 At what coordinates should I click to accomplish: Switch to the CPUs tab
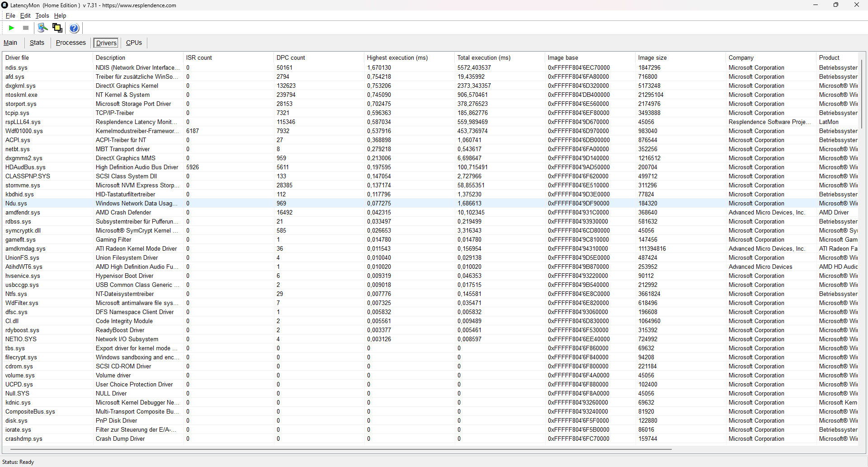134,43
